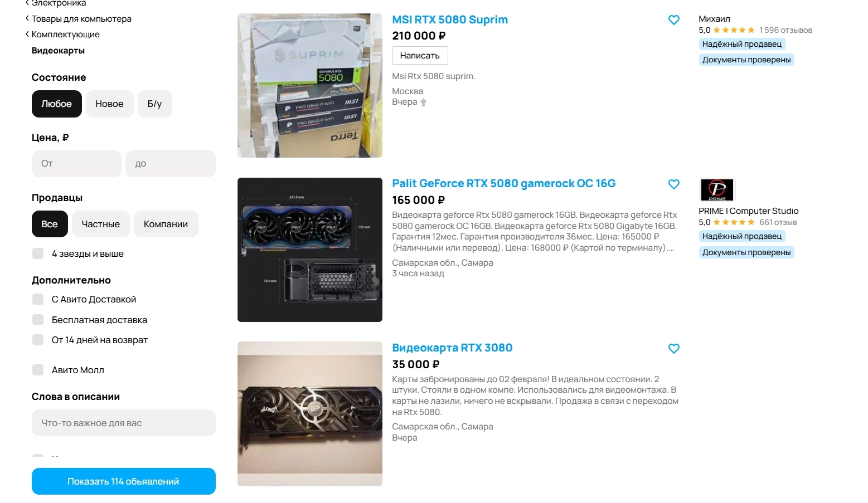Toggle the Бесплатная доставка checkbox
Viewport: 868px width, 503px height.
pyautogui.click(x=38, y=319)
